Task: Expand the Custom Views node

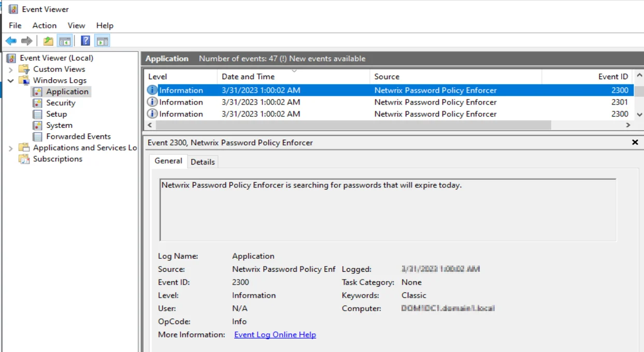Action: click(x=11, y=69)
